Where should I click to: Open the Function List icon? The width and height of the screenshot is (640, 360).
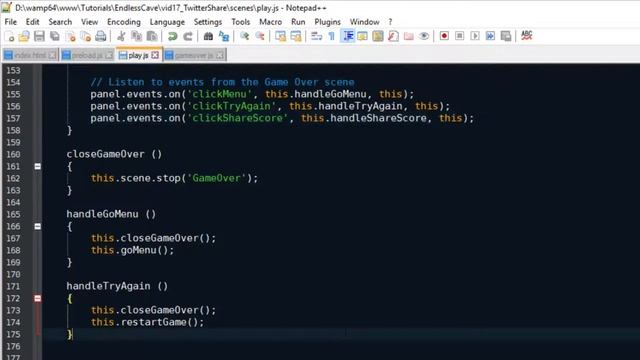393,36
